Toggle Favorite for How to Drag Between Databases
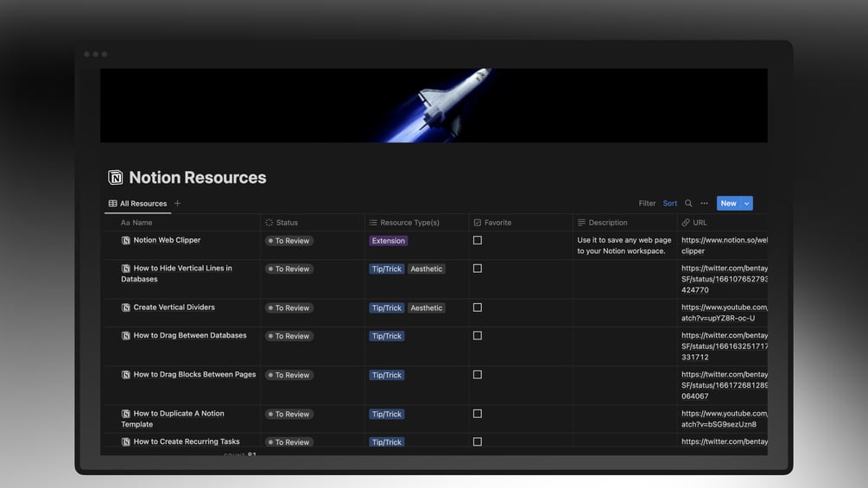This screenshot has width=868, height=488. (477, 336)
